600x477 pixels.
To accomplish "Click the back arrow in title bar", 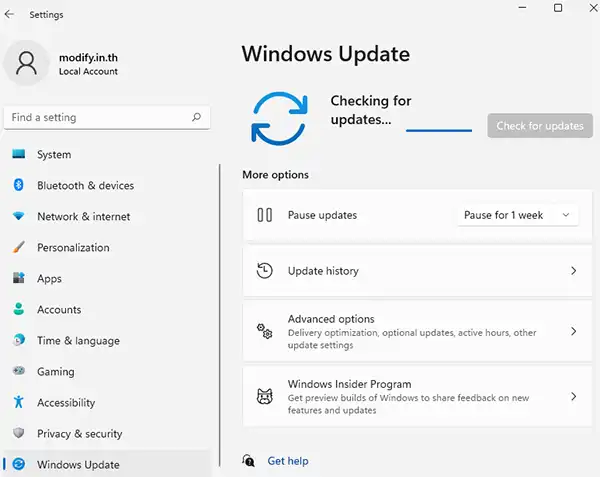I will (10, 15).
